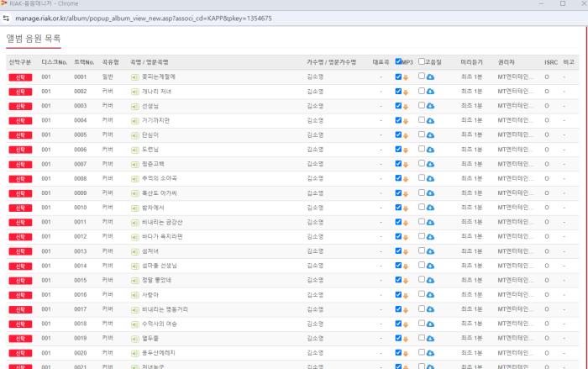588x369 pixels.
Task: Play preview of track 0014
Action: click(135, 266)
